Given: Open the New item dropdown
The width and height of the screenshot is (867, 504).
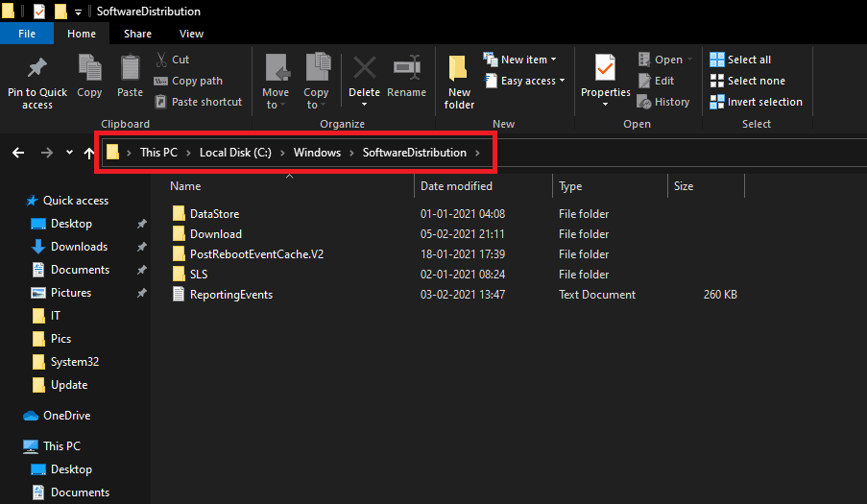Looking at the screenshot, I should pyautogui.click(x=519, y=60).
